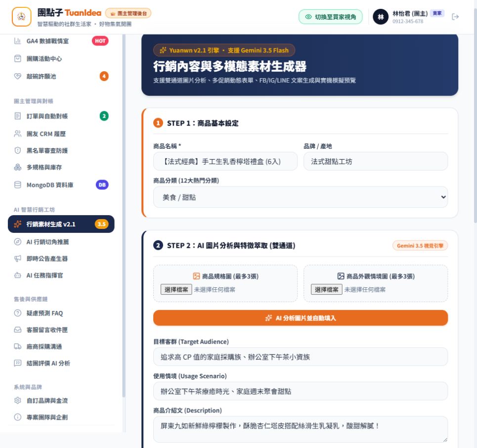Click the orange 4 badge on 敲碗許願池
The width and height of the screenshot is (477, 448).
click(104, 76)
